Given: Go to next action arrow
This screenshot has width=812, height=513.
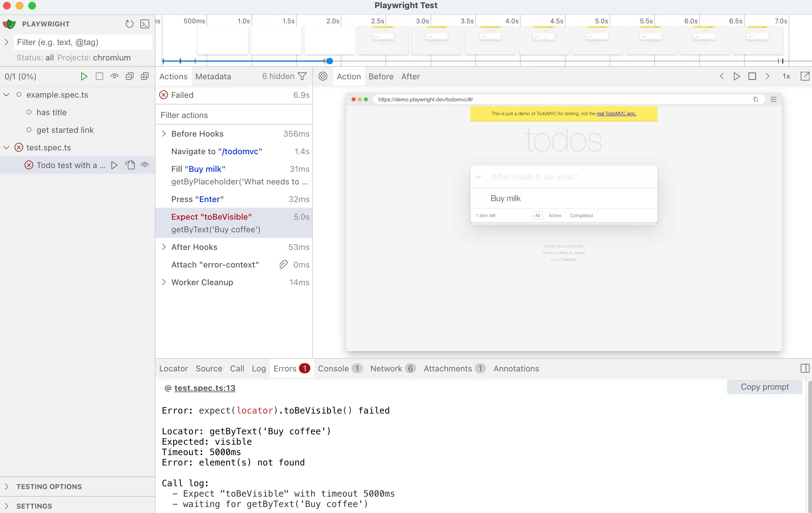Looking at the screenshot, I should pos(768,76).
